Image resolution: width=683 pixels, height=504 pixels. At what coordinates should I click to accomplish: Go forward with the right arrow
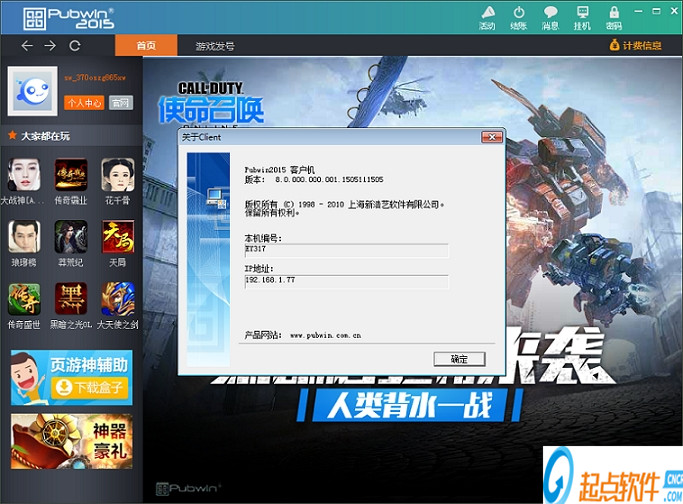(x=51, y=45)
